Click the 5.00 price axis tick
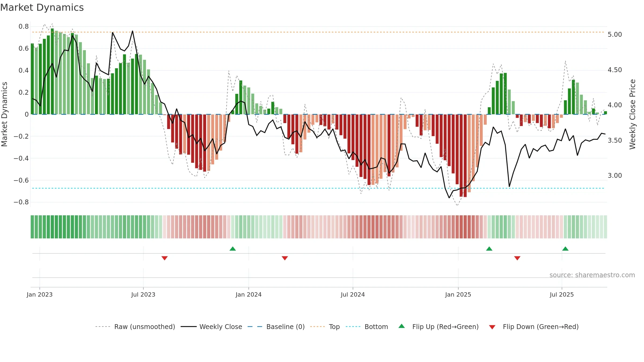Screen dimensions: 644x362 [x=615, y=35]
